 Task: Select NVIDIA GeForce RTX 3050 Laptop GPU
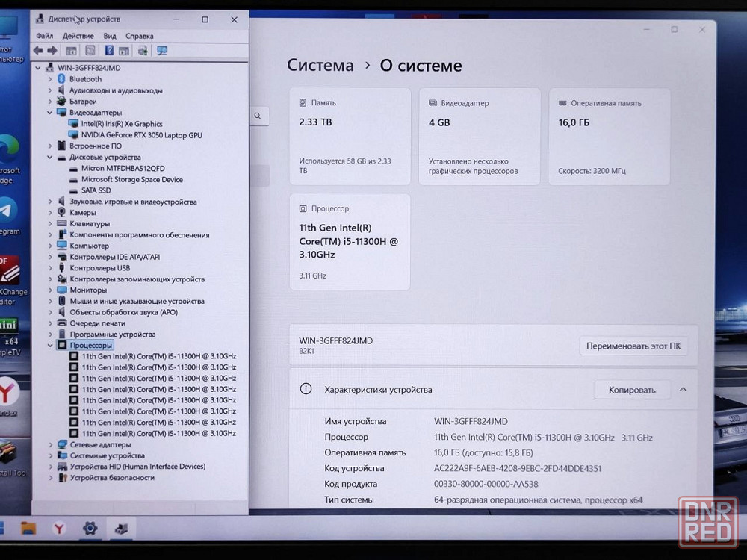tap(141, 134)
